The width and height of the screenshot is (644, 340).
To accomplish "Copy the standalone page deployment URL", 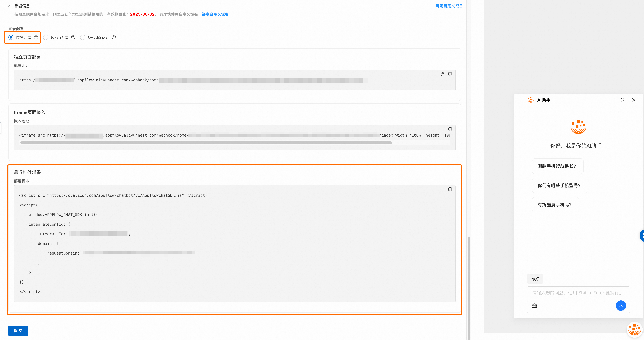I will [450, 74].
